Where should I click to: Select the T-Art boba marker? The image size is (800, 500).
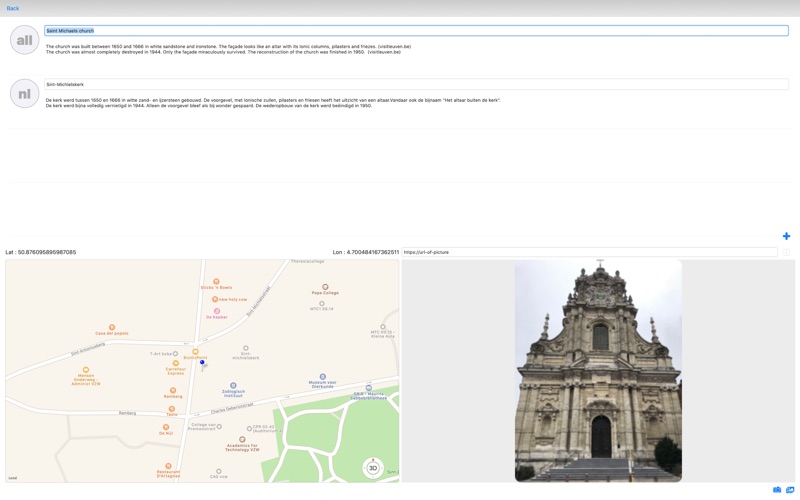[x=175, y=354]
